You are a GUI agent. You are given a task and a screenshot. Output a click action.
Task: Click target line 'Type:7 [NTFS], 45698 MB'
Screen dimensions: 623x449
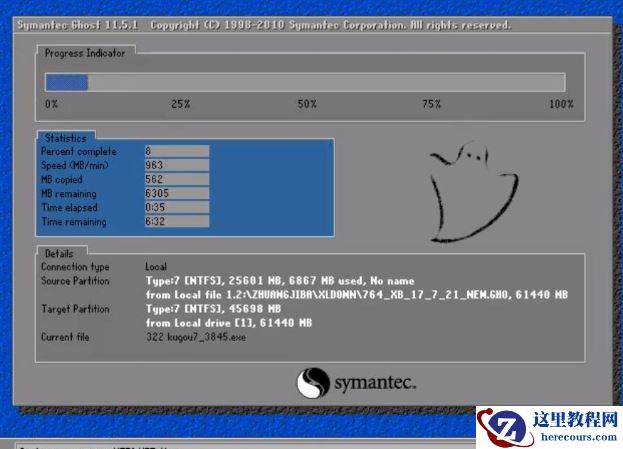(213, 309)
